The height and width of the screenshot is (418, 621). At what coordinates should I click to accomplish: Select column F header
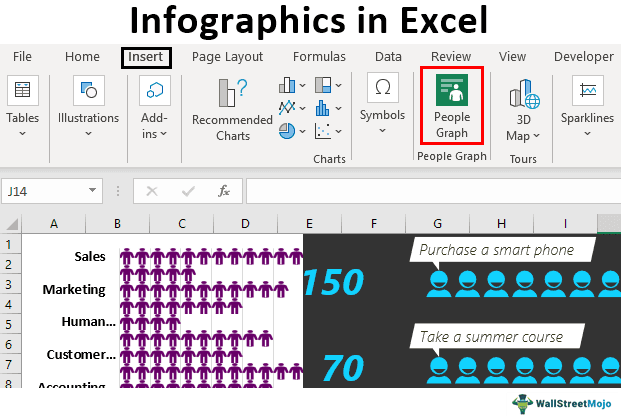372,224
